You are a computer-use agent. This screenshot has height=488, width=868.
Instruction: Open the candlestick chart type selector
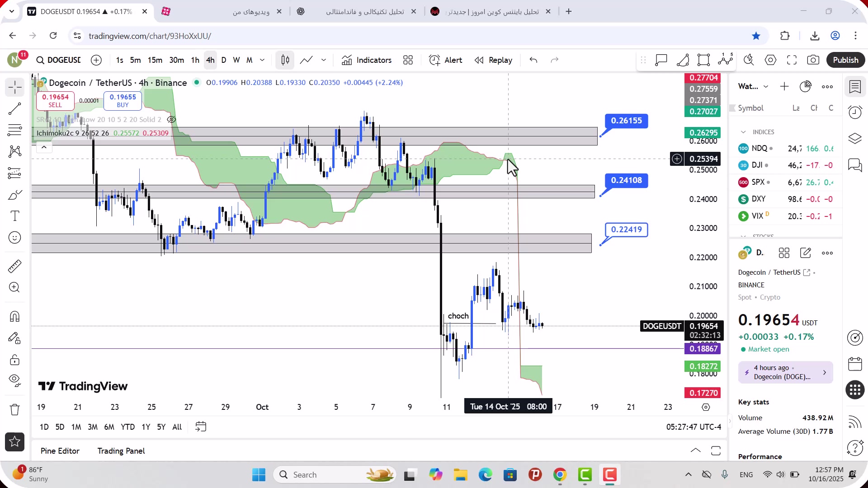pyautogui.click(x=285, y=60)
